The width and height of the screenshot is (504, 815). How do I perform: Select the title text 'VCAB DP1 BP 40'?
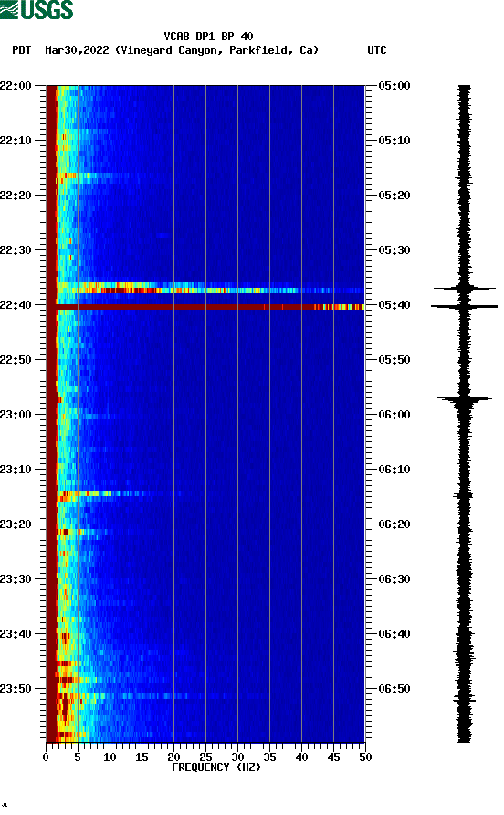(208, 37)
